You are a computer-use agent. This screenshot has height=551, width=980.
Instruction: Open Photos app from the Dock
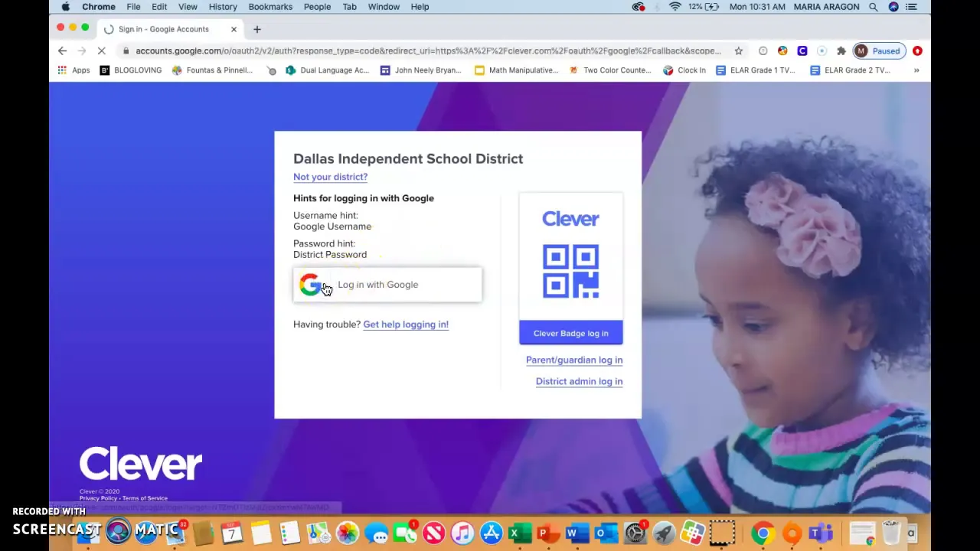tap(347, 533)
